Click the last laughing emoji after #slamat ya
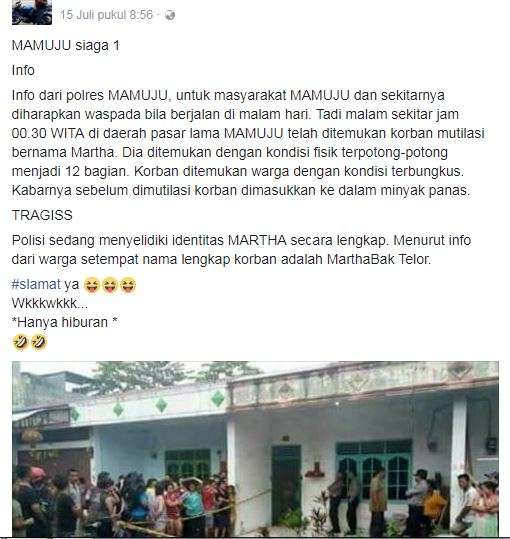 click(x=128, y=285)
